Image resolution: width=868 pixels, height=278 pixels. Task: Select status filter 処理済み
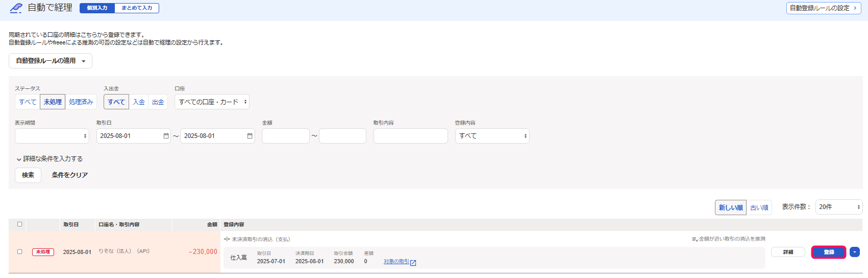[x=81, y=102]
